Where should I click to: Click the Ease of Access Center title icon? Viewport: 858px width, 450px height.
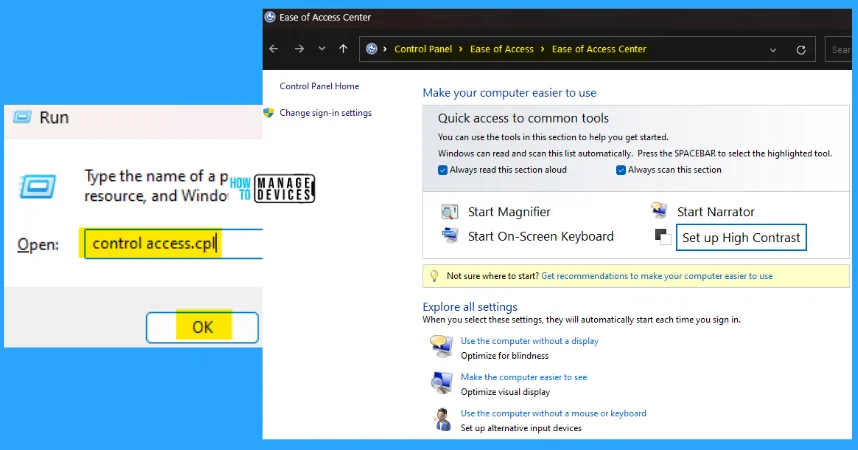(270, 17)
